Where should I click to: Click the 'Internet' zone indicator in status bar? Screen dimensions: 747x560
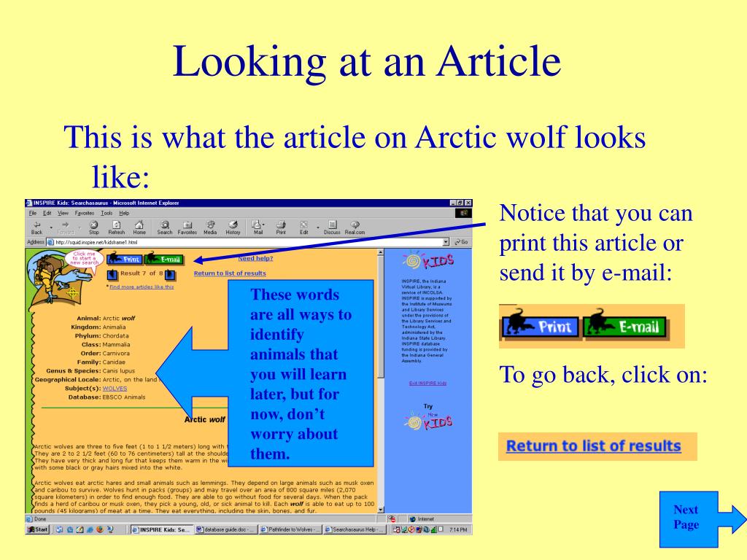[x=422, y=519]
